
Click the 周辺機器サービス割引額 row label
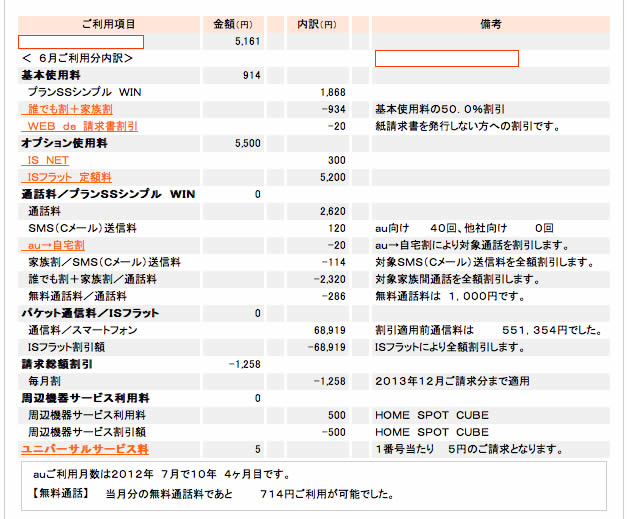[87, 432]
